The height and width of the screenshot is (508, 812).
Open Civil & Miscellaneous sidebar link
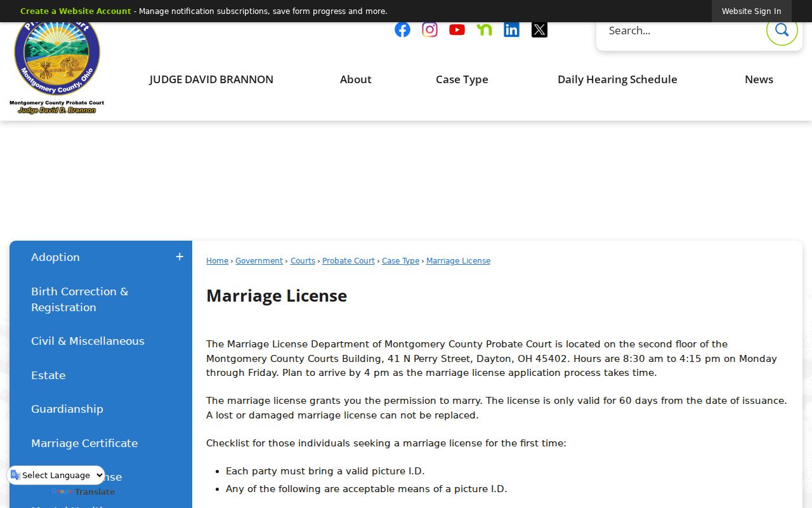(88, 341)
